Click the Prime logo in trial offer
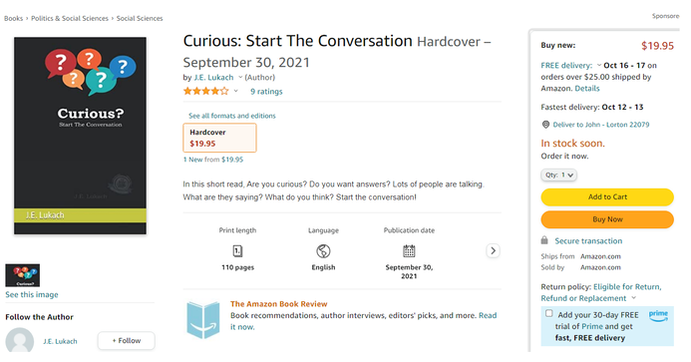 pyautogui.click(x=658, y=316)
